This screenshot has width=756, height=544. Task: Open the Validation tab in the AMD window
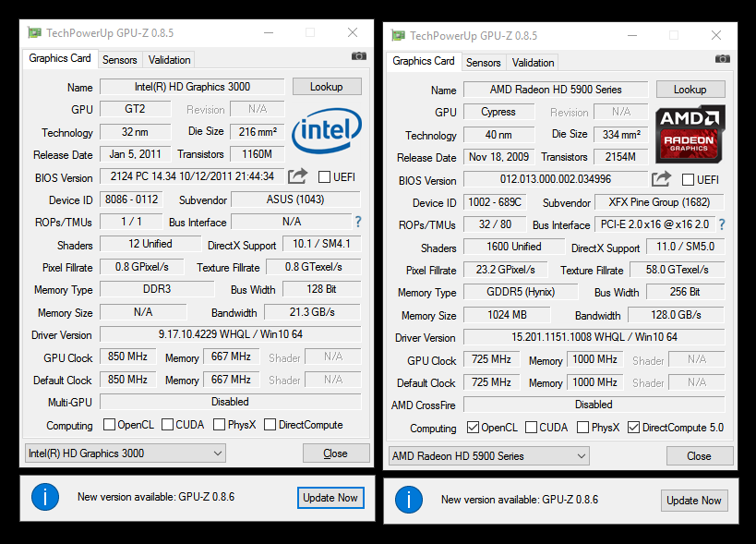coord(533,63)
